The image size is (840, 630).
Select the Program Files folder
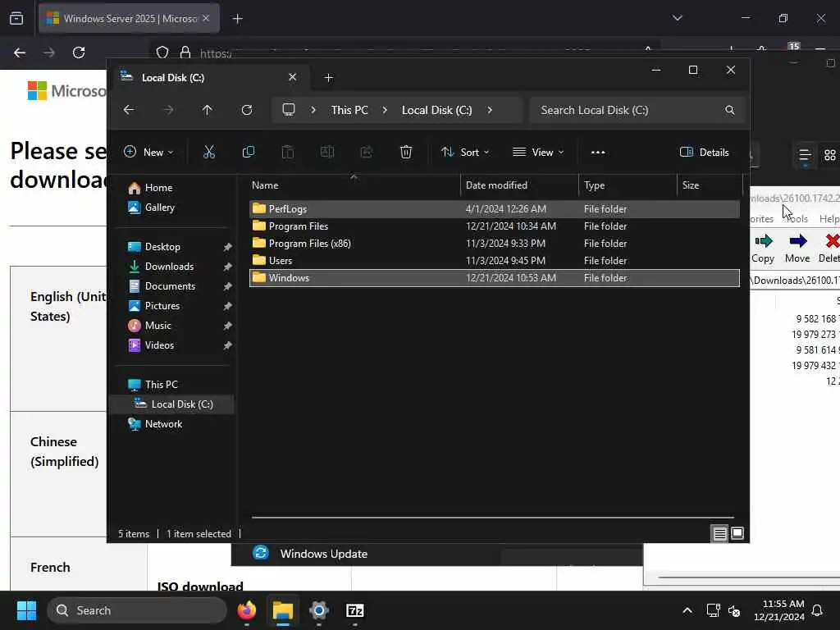pyautogui.click(x=494, y=226)
